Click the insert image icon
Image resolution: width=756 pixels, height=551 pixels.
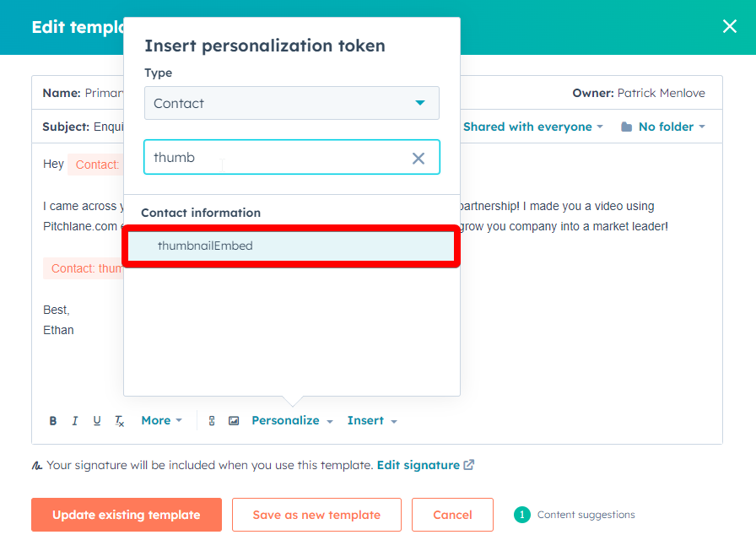(234, 421)
